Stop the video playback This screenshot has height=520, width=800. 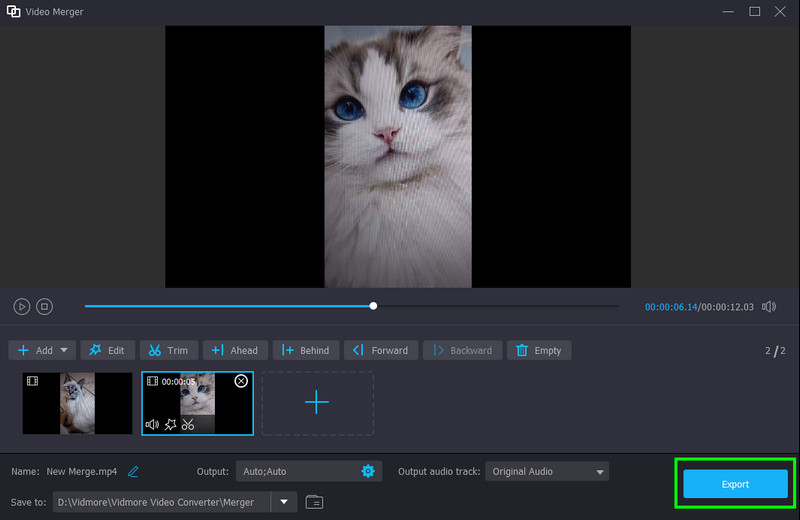pos(44,307)
